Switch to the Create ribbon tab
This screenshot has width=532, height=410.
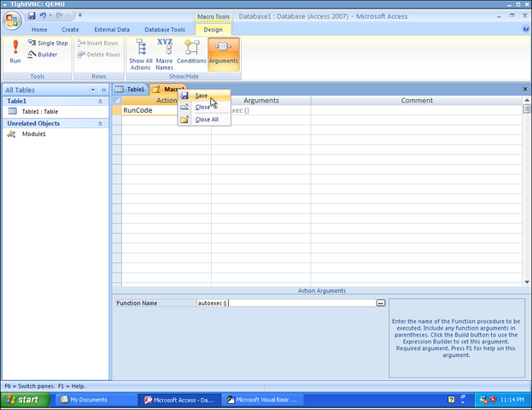(70, 30)
